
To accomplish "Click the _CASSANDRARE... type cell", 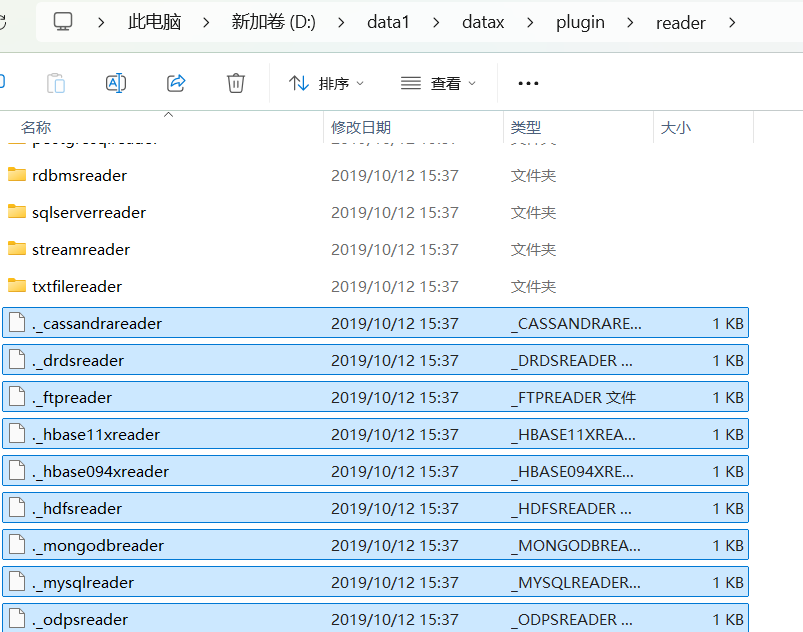I will (x=576, y=324).
